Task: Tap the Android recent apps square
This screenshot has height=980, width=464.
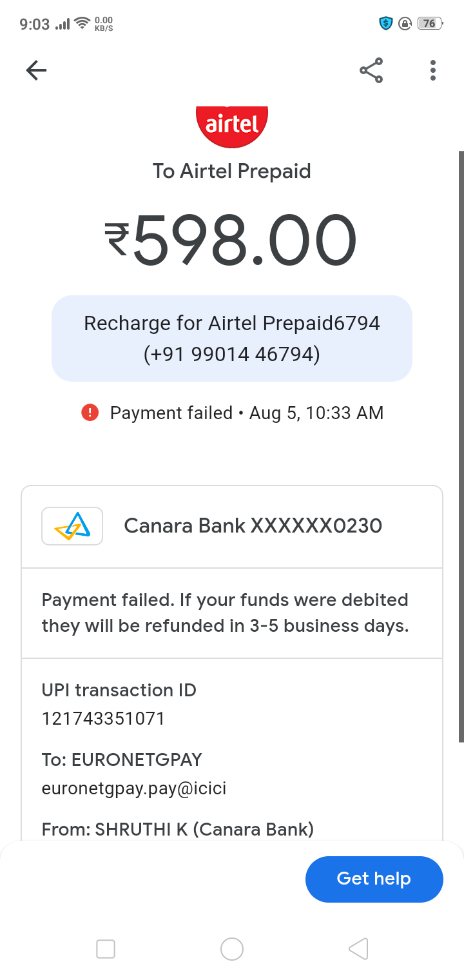Action: [x=106, y=949]
